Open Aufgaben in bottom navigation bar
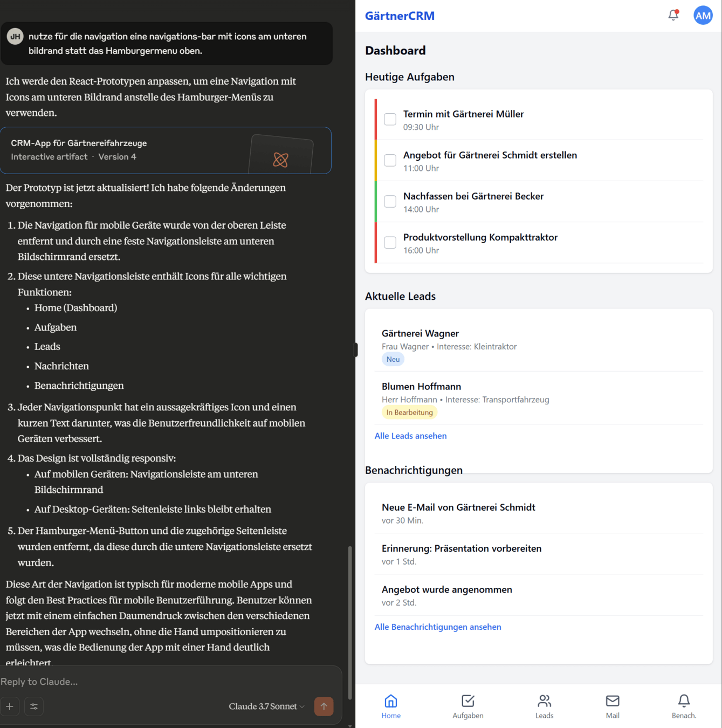This screenshot has height=728, width=722. click(x=468, y=706)
